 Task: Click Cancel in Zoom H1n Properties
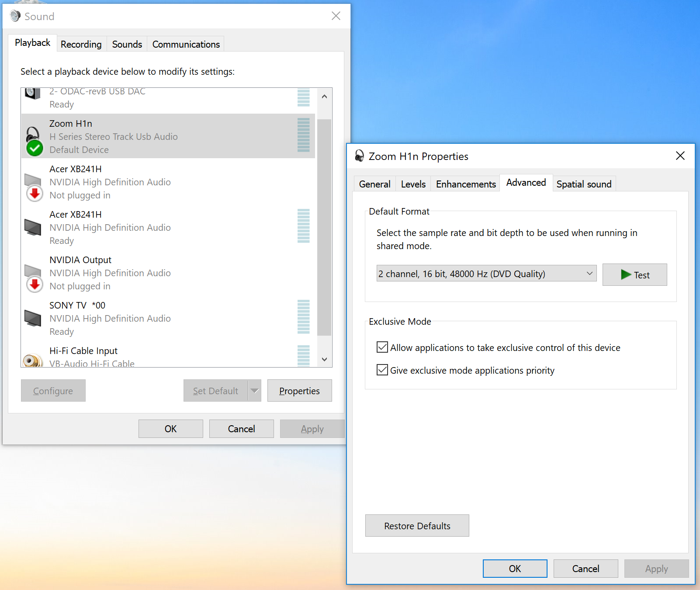(x=586, y=569)
